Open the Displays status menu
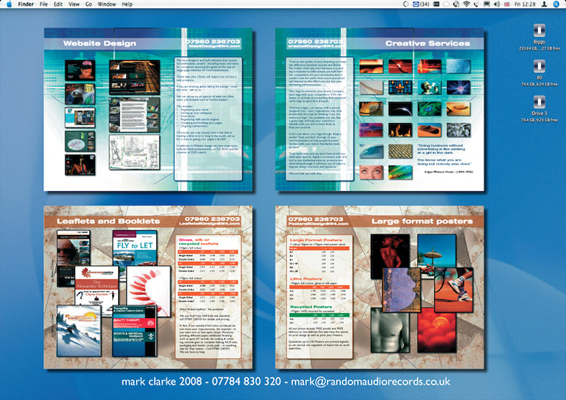Viewport: 566px width, 400px height. pyautogui.click(x=487, y=4)
